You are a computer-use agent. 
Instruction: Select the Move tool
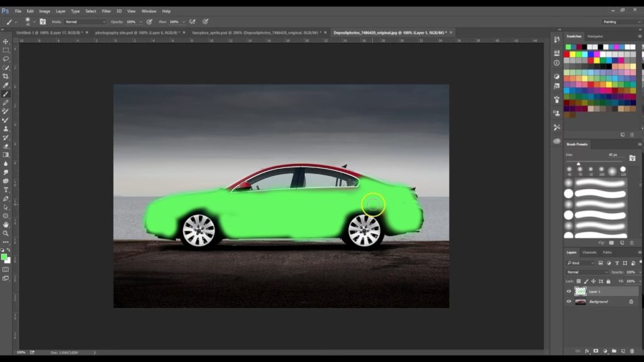pyautogui.click(x=6, y=41)
